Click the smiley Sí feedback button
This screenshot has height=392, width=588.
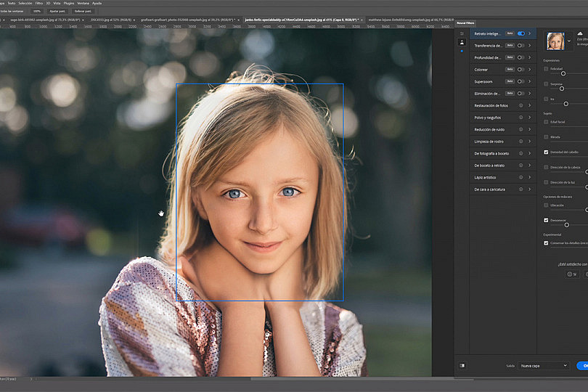[x=571, y=274]
